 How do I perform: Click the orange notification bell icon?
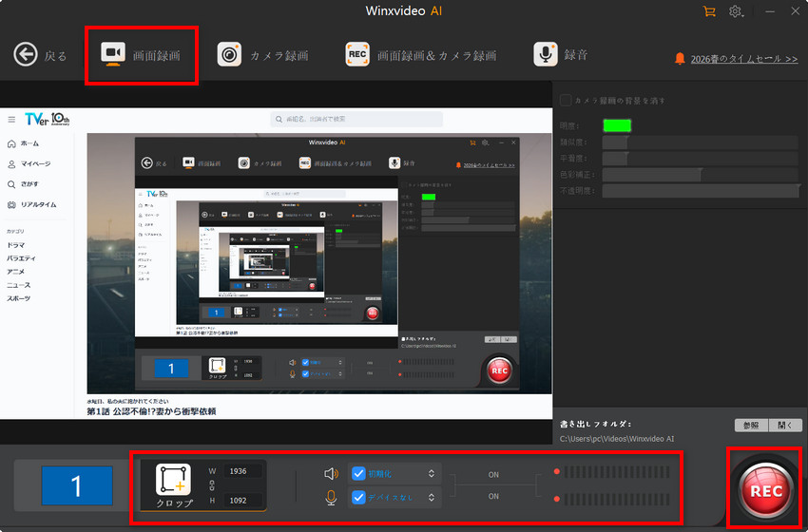coord(680,58)
